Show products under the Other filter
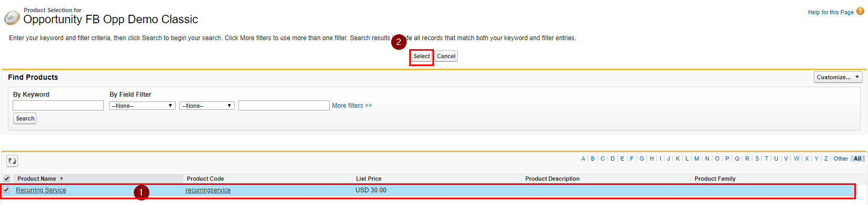 click(x=841, y=159)
